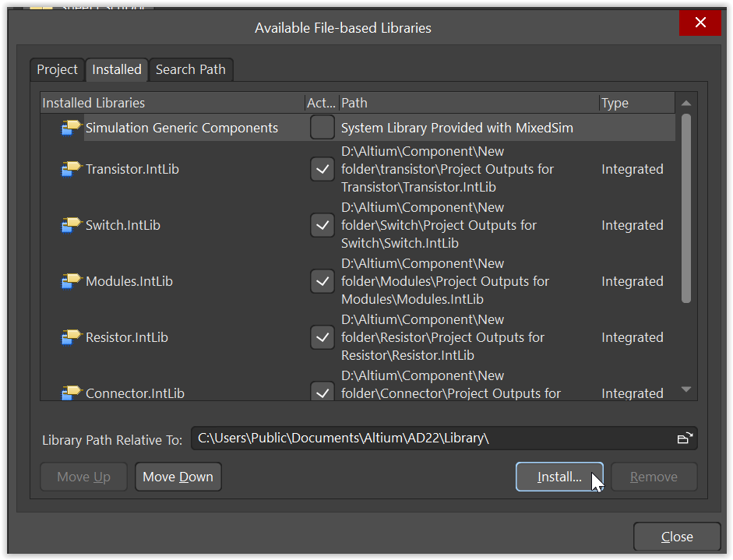This screenshot has width=733, height=560.
Task: Select the Simulation Generic Components row name
Action: click(181, 128)
